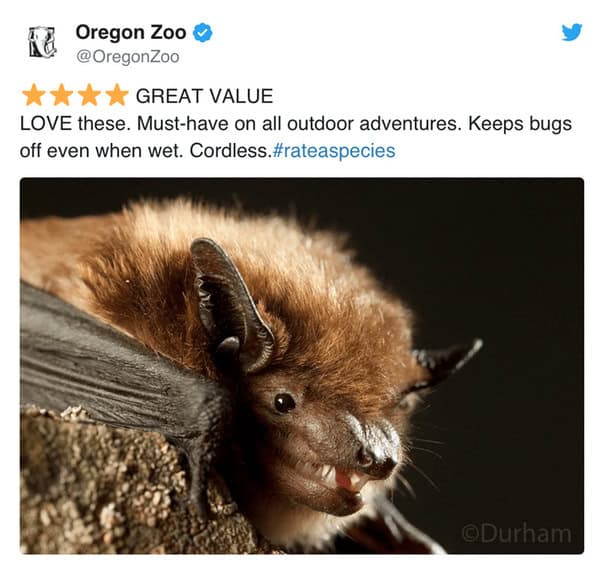
Task: Click the GREAT VALUE heading text
Action: tap(204, 96)
